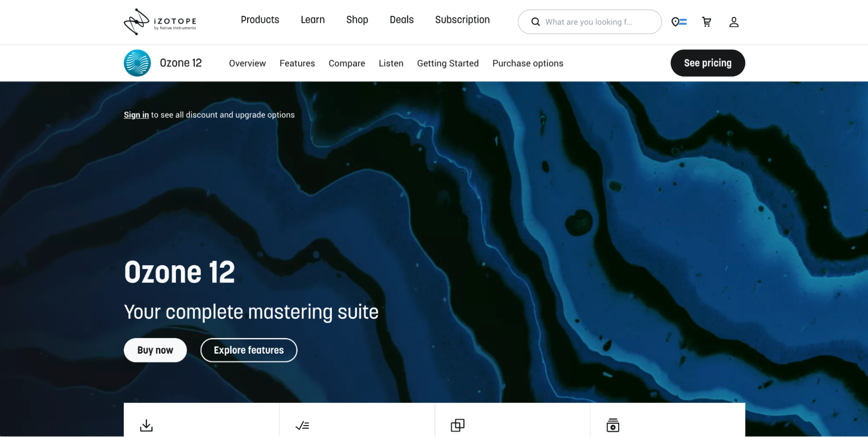
Task: Click the magnifying glass in the search bar
Action: [535, 22]
